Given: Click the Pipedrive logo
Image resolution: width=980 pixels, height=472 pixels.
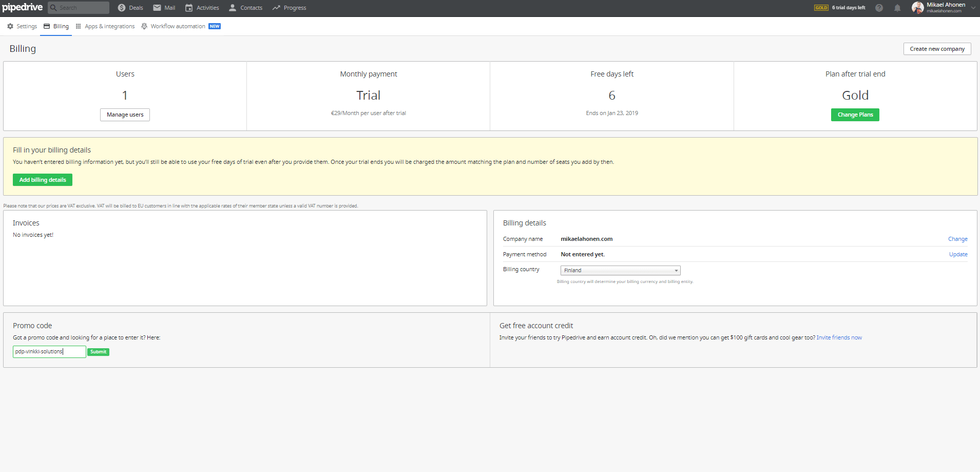Looking at the screenshot, I should click(x=22, y=8).
